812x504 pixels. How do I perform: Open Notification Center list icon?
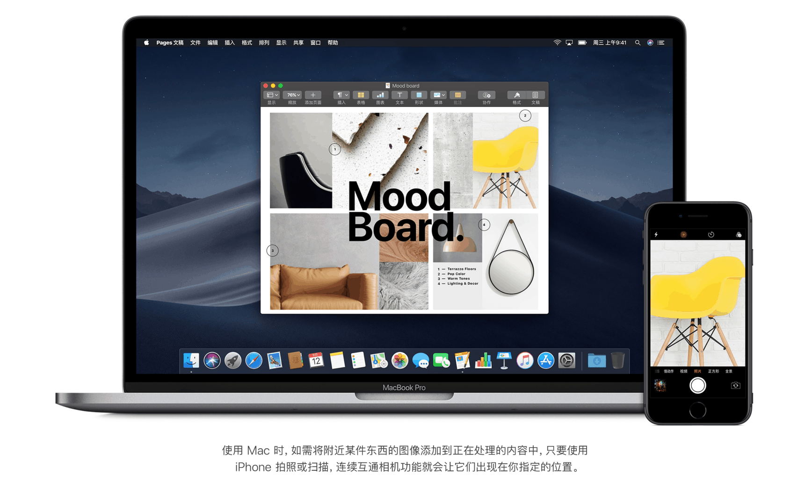coord(661,43)
